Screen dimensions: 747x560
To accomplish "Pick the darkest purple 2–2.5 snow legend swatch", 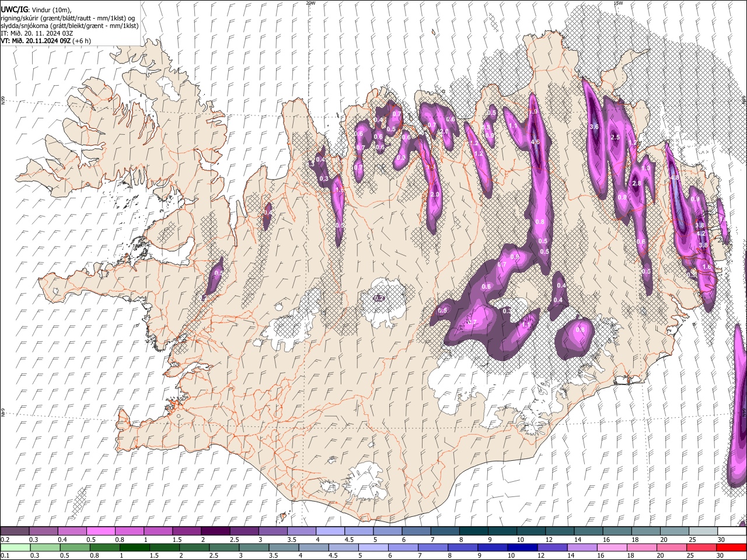I will pos(215,531).
